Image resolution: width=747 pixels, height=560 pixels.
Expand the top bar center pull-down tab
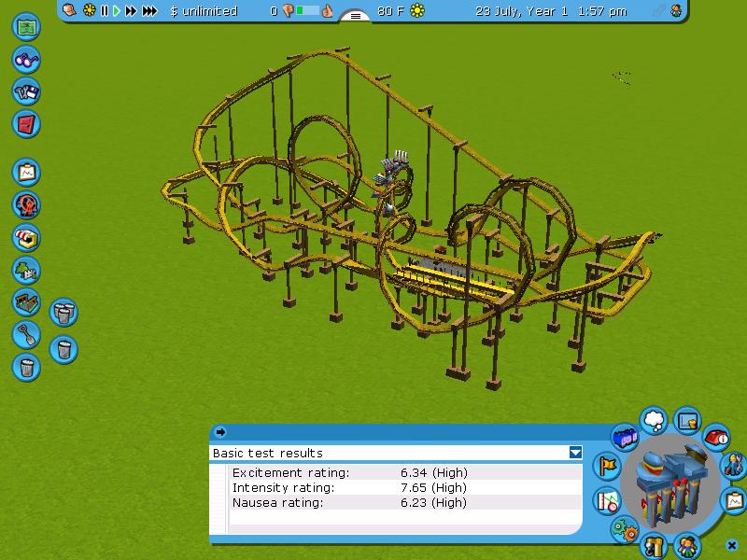click(x=356, y=16)
